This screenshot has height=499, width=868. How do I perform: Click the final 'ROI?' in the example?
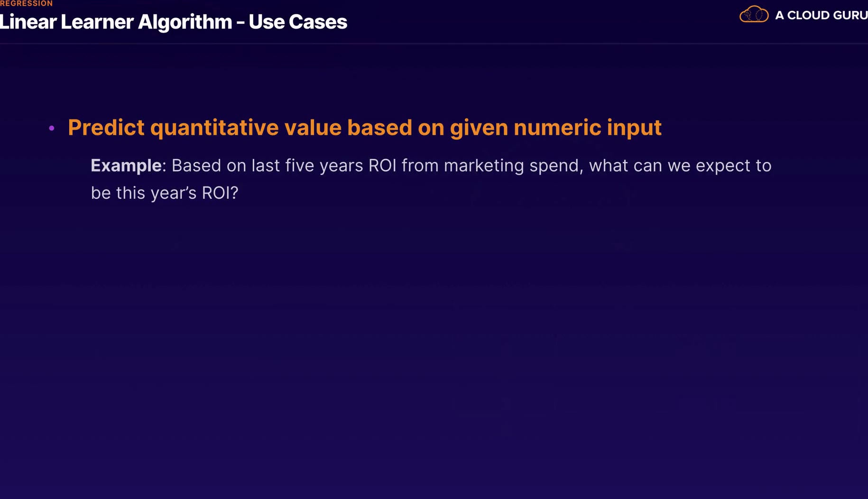click(220, 193)
